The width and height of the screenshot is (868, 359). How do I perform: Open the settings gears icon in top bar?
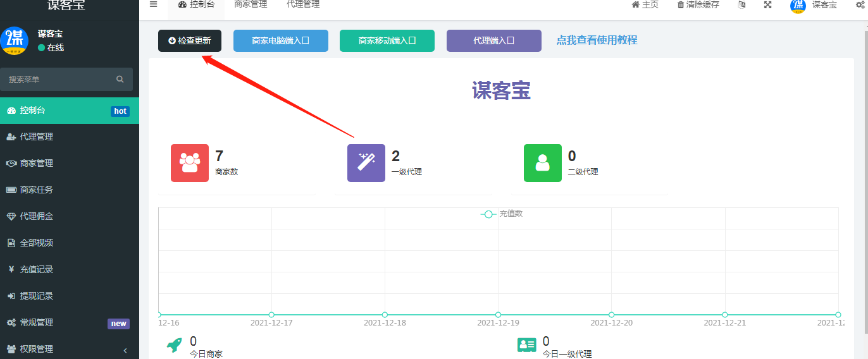click(860, 4)
